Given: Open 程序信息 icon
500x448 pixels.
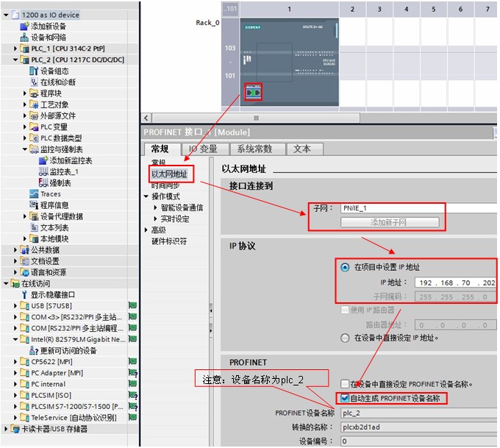Looking at the screenshot, I should 34,205.
